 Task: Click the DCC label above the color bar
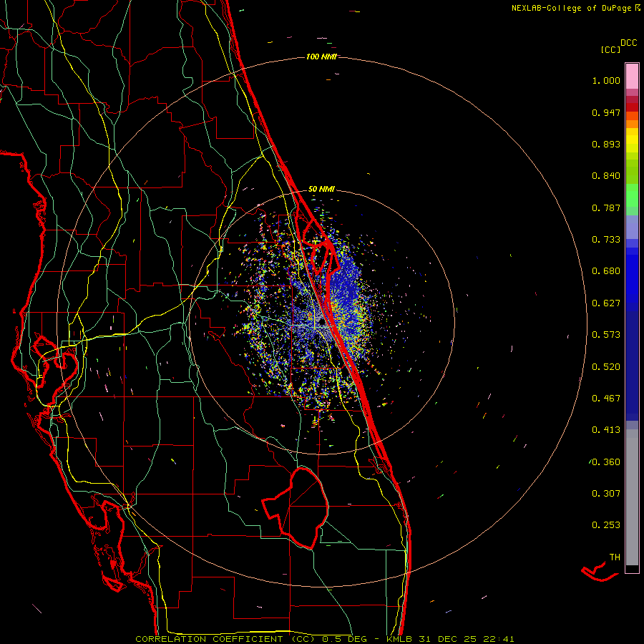pos(628,43)
